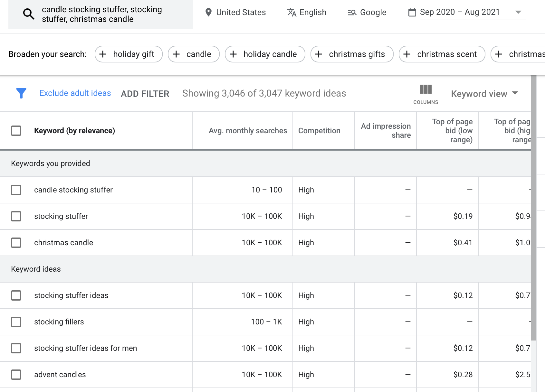Click the 'Exclude adult ideas' link
The height and width of the screenshot is (392, 545).
click(75, 93)
